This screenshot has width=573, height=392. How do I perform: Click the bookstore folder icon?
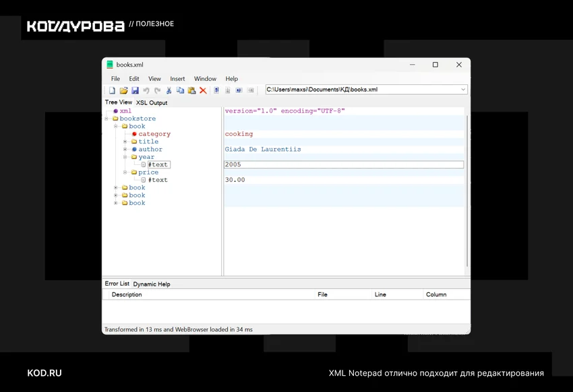[x=115, y=119]
